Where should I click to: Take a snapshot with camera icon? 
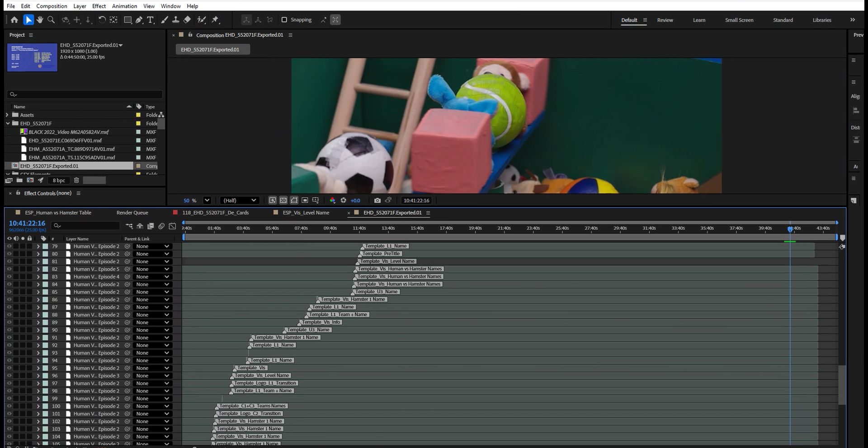click(377, 201)
